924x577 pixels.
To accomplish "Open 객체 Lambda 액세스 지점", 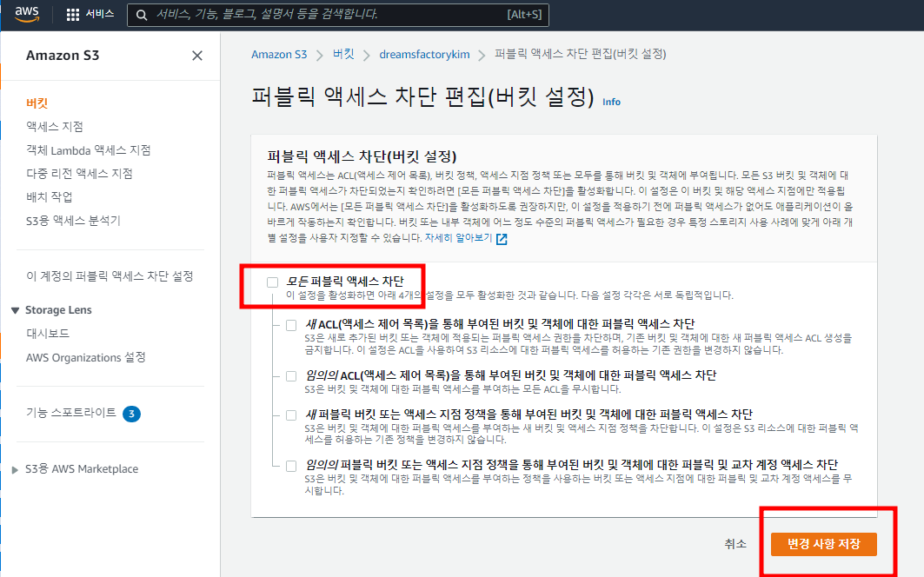I will click(x=89, y=150).
